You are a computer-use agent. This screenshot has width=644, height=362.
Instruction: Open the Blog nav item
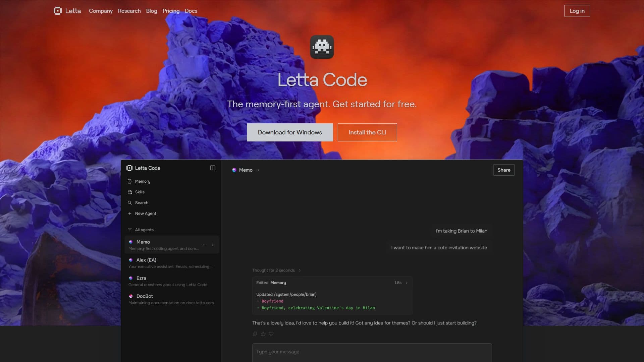(152, 11)
